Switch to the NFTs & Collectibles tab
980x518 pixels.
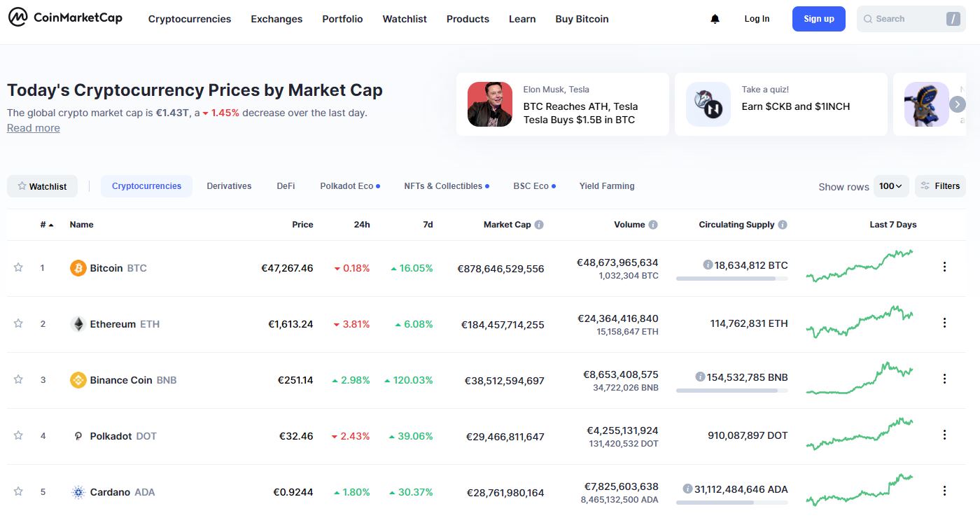click(x=447, y=186)
